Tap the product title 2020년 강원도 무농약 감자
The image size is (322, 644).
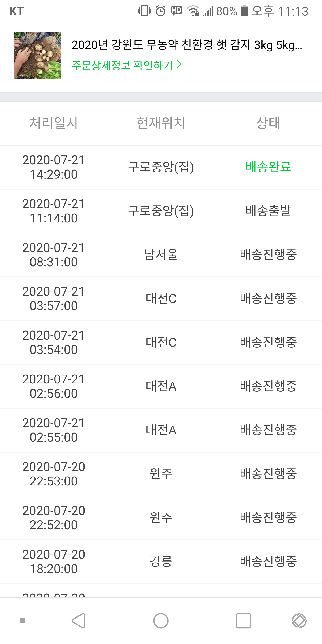[x=186, y=45]
